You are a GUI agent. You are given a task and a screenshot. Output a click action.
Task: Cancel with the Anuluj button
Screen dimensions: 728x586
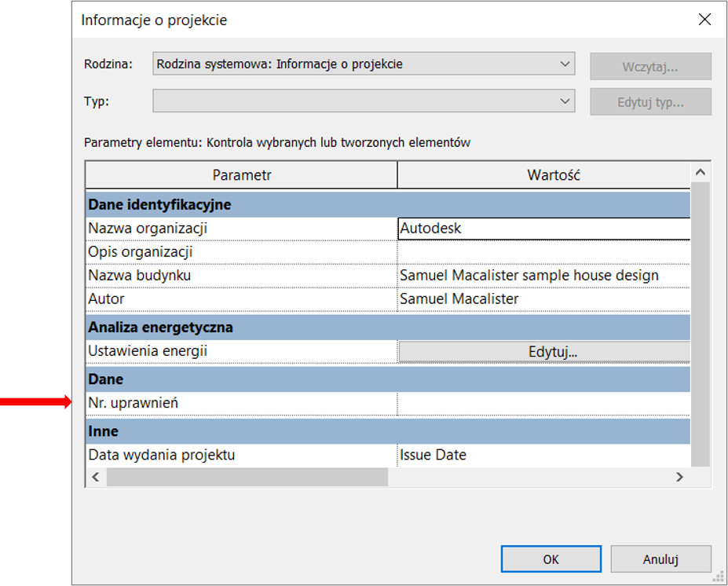click(660, 559)
